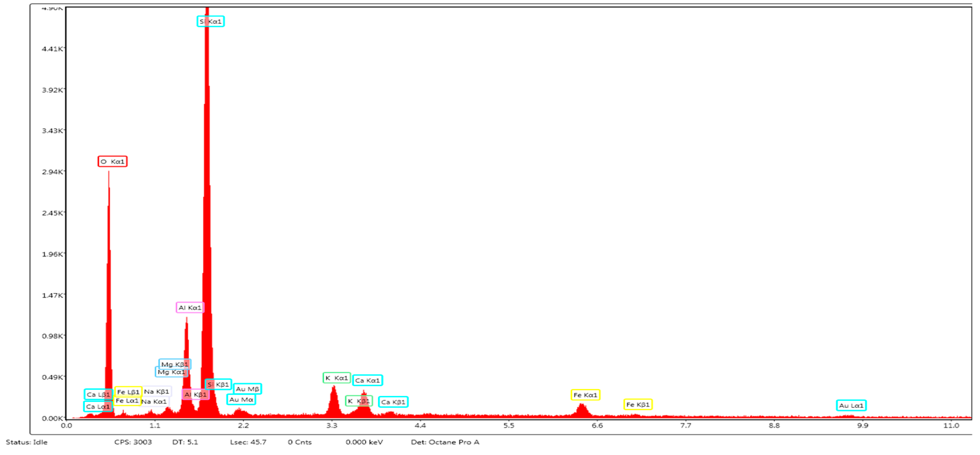Select the Au Mβ label

coord(247,389)
